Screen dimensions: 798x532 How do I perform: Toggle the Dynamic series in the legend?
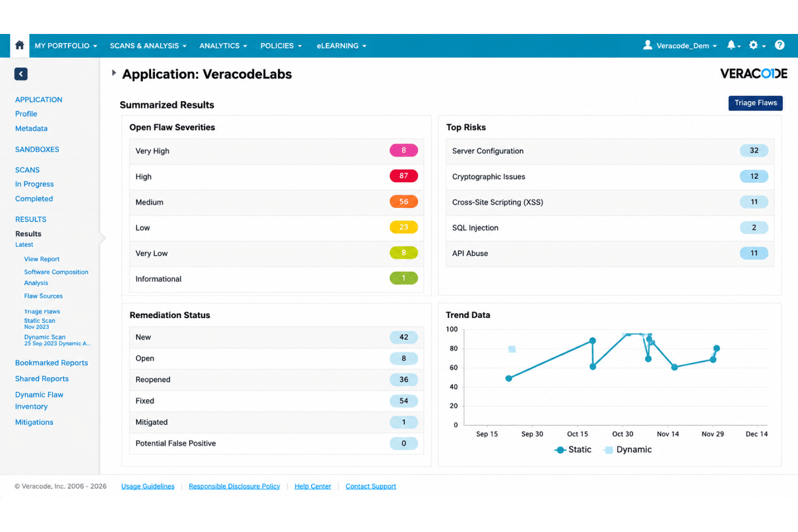628,450
